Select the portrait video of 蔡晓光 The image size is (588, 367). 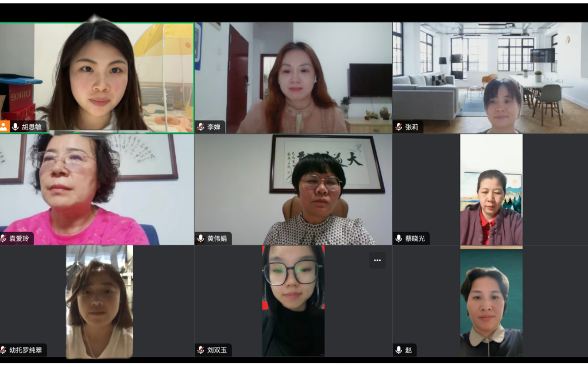[492, 190]
